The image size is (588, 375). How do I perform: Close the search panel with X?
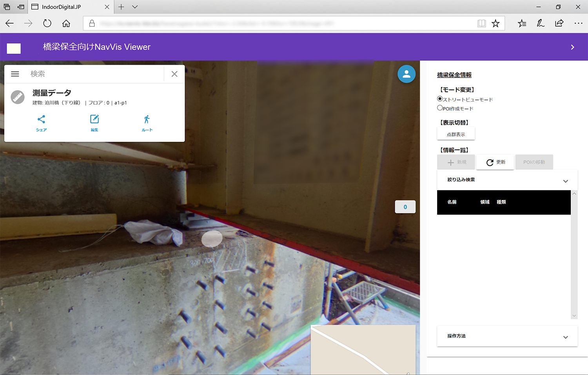pos(174,74)
